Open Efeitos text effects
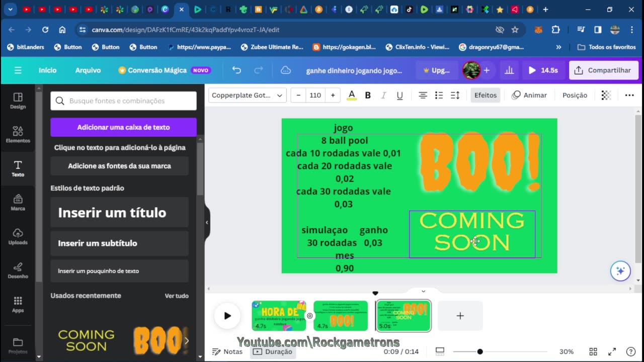644x362 pixels. [486, 95]
